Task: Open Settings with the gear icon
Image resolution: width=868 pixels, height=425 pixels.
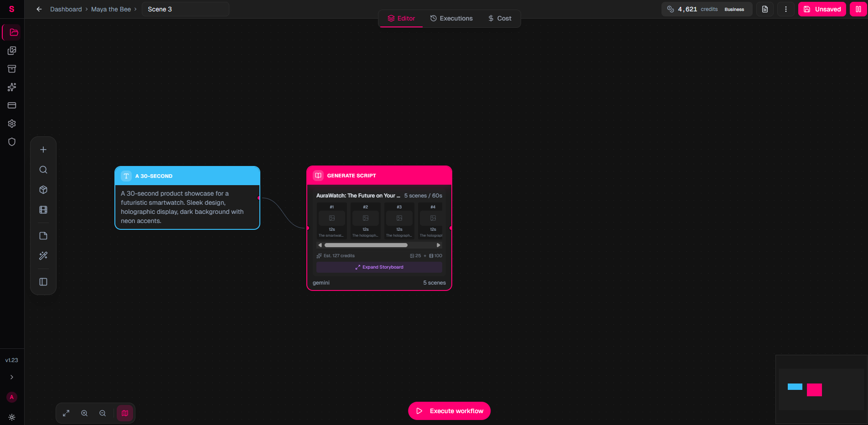Action: click(11, 124)
